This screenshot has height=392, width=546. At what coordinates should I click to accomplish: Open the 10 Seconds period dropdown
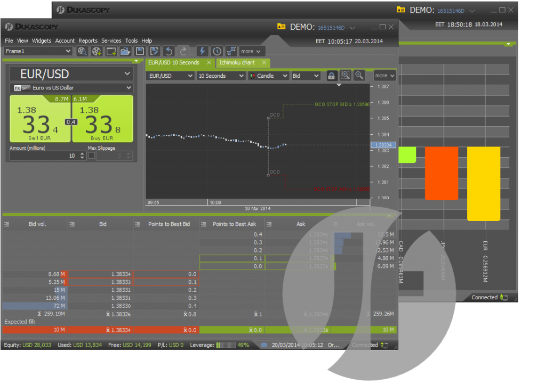[221, 76]
